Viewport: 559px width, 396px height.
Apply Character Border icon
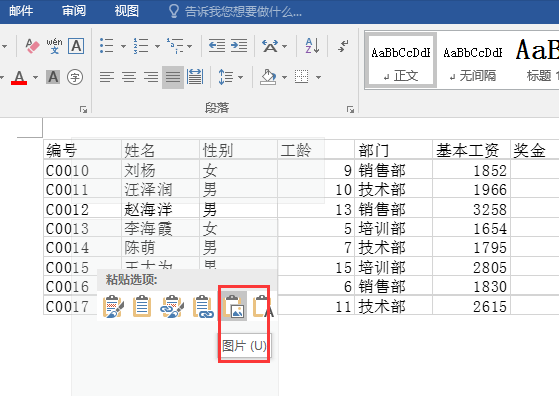point(76,46)
